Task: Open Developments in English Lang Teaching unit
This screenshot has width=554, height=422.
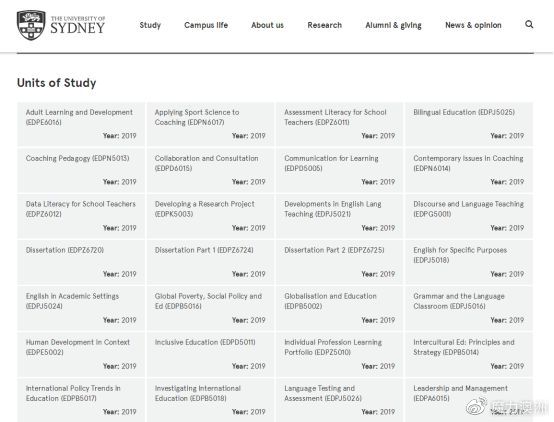Action: 340,216
